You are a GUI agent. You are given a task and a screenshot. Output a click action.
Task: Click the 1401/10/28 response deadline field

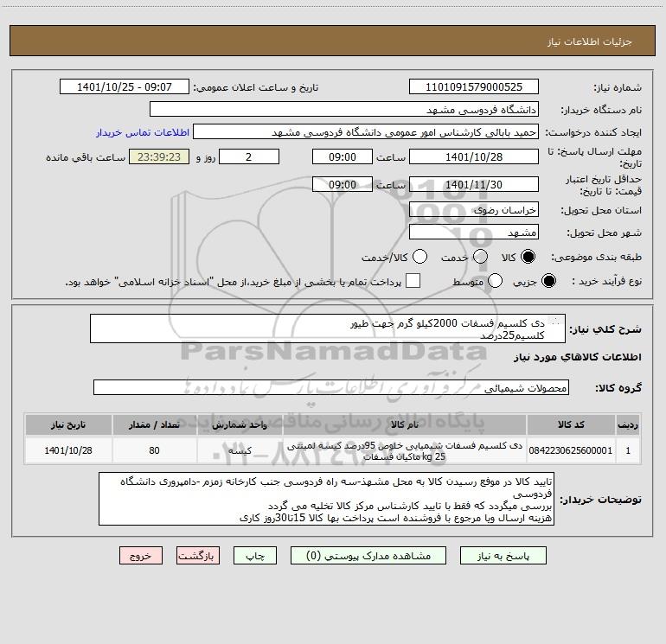coord(474,156)
